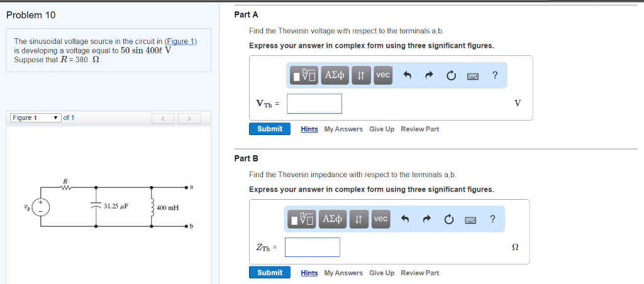Open keyboard shortcuts in Part B toolbar

(x=470, y=220)
